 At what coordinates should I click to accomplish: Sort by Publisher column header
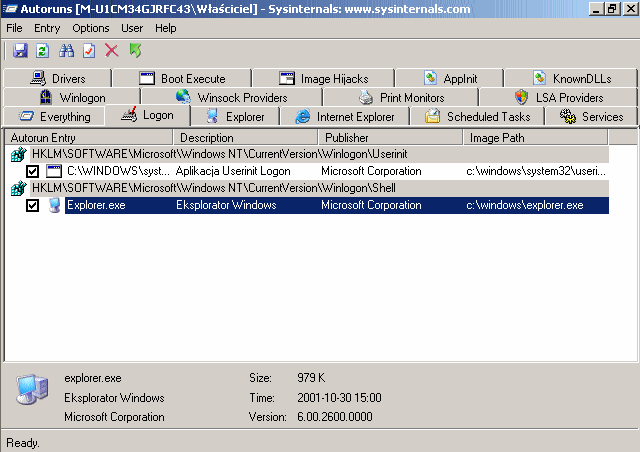[391, 138]
